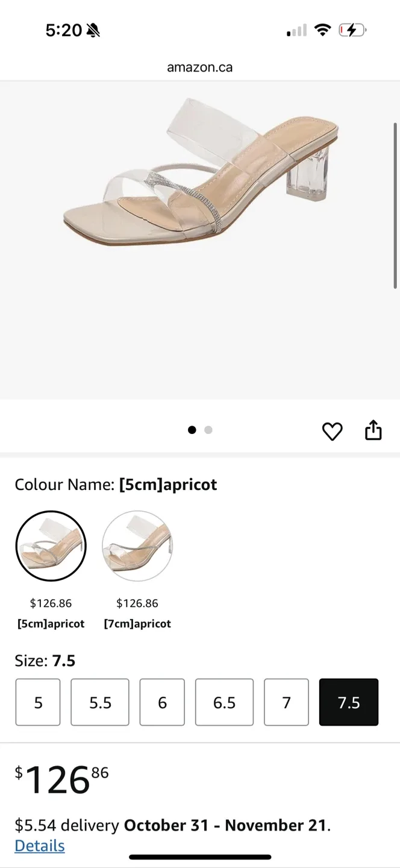The height and width of the screenshot is (868, 400).
Task: Select the currently chosen size 7.5 tab
Action: (348, 702)
